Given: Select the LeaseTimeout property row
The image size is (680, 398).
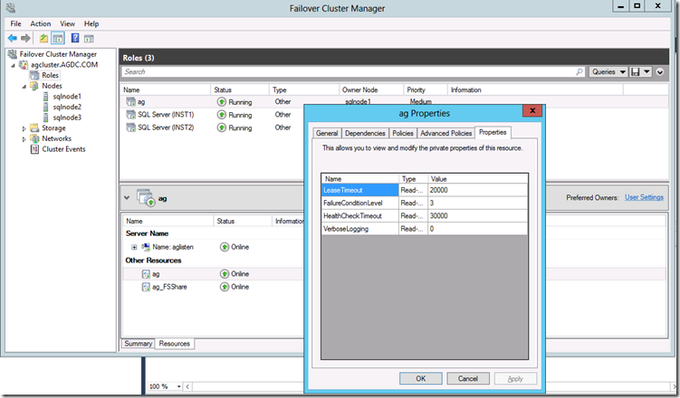Looking at the screenshot, I should [425, 190].
